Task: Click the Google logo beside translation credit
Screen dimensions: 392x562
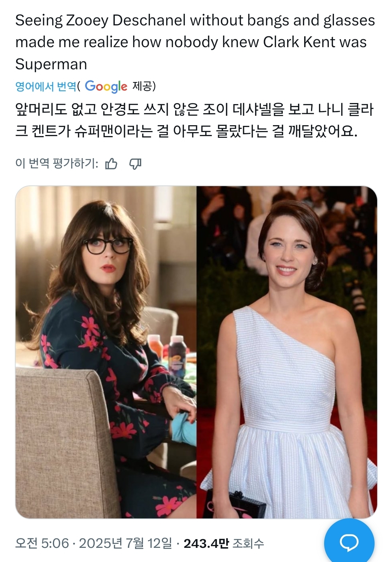Action: click(x=106, y=86)
